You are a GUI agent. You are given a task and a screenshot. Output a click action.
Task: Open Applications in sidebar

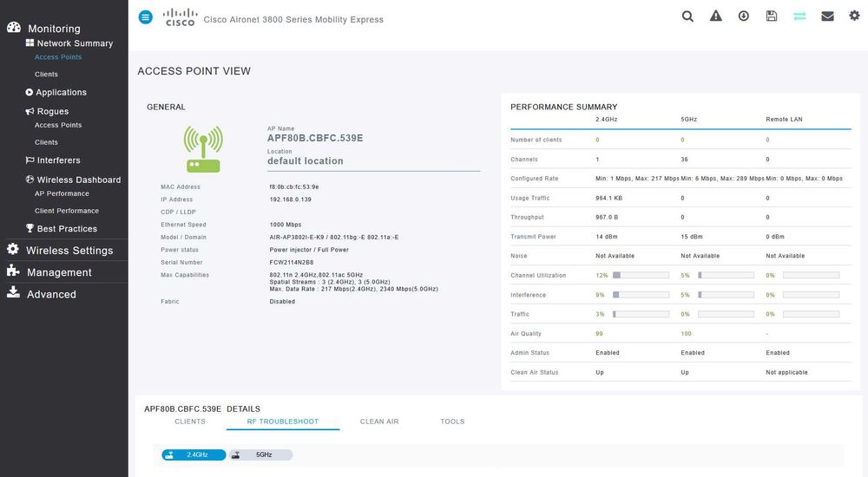click(x=61, y=93)
